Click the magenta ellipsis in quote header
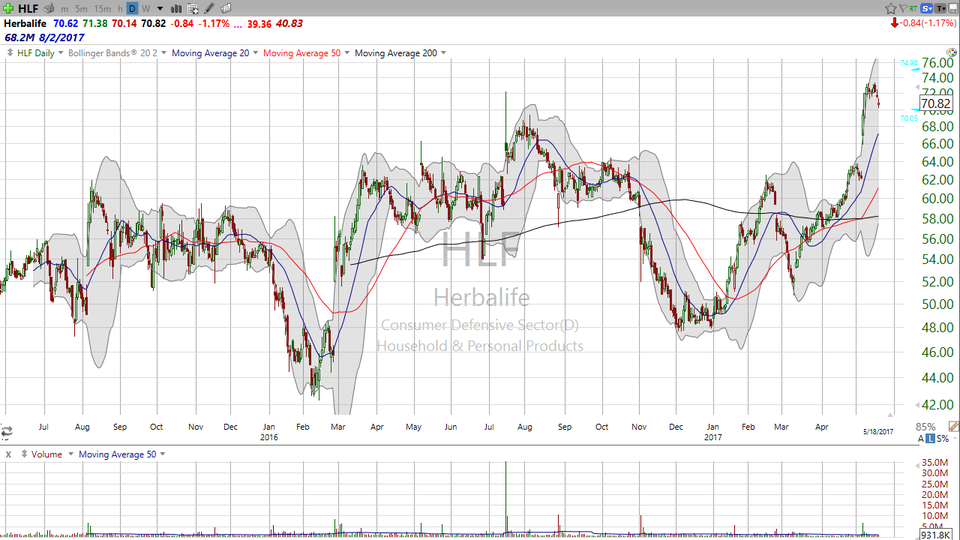 tap(238, 26)
